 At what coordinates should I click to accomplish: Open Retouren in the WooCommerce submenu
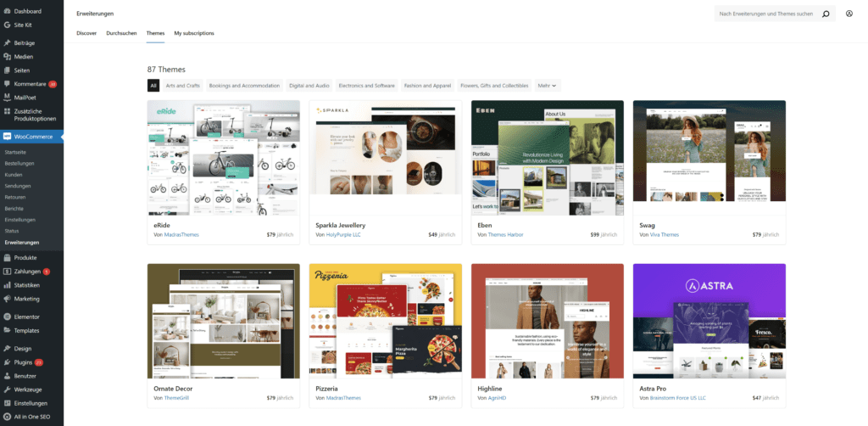[15, 197]
